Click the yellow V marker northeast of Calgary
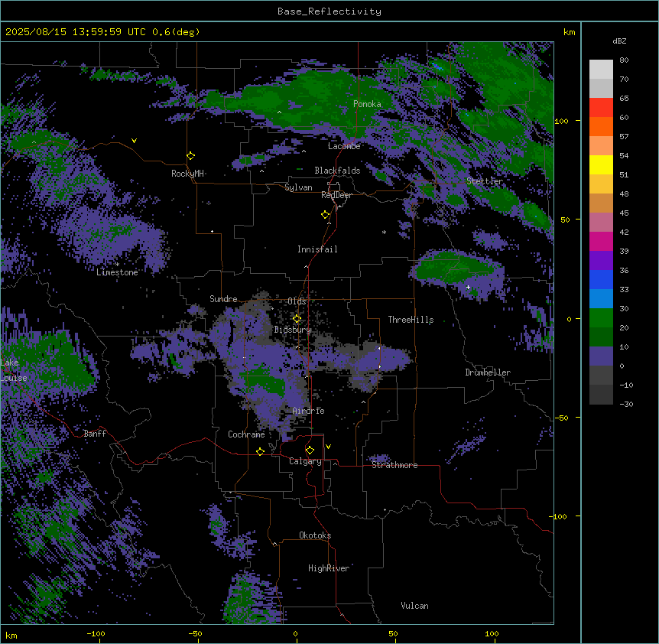The width and height of the screenshot is (659, 644). click(328, 447)
